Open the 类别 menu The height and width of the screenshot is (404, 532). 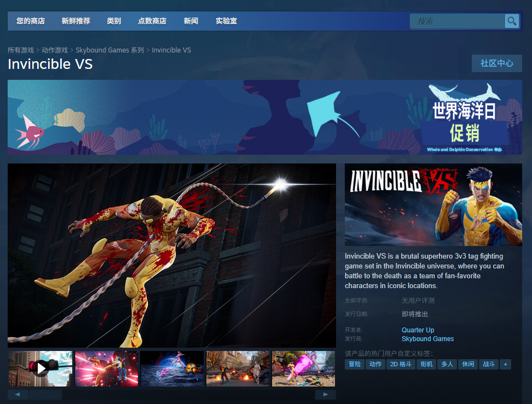tap(114, 21)
